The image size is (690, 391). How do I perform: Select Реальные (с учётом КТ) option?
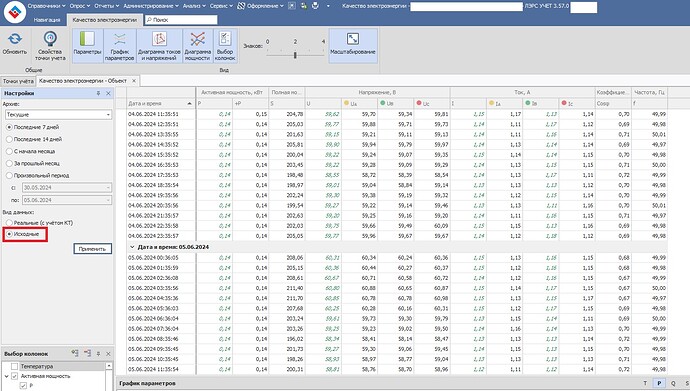9,223
